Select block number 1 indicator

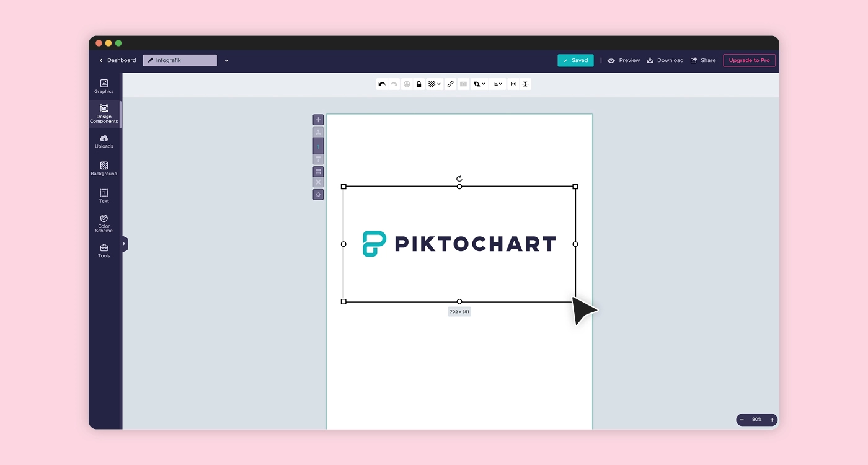(x=318, y=146)
